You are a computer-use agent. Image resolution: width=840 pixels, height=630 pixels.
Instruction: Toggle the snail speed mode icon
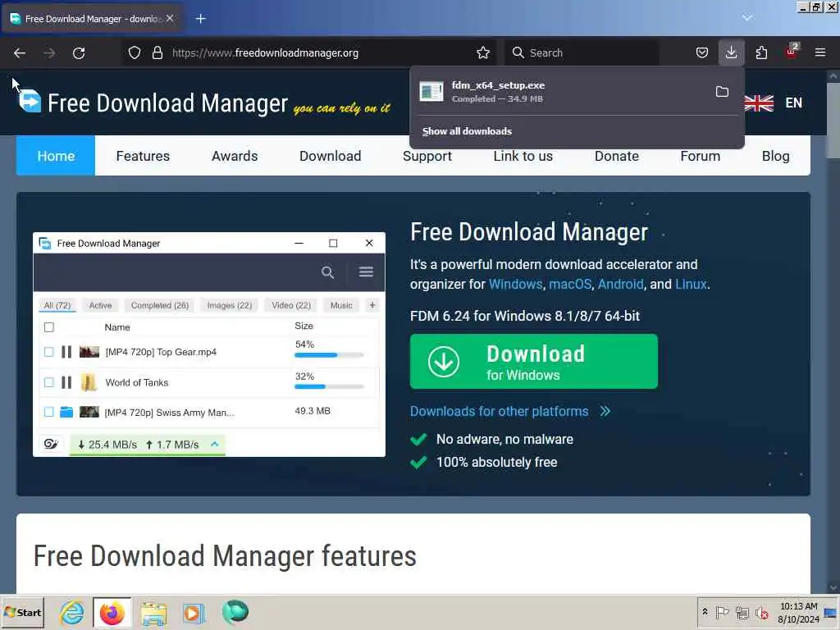coord(51,444)
